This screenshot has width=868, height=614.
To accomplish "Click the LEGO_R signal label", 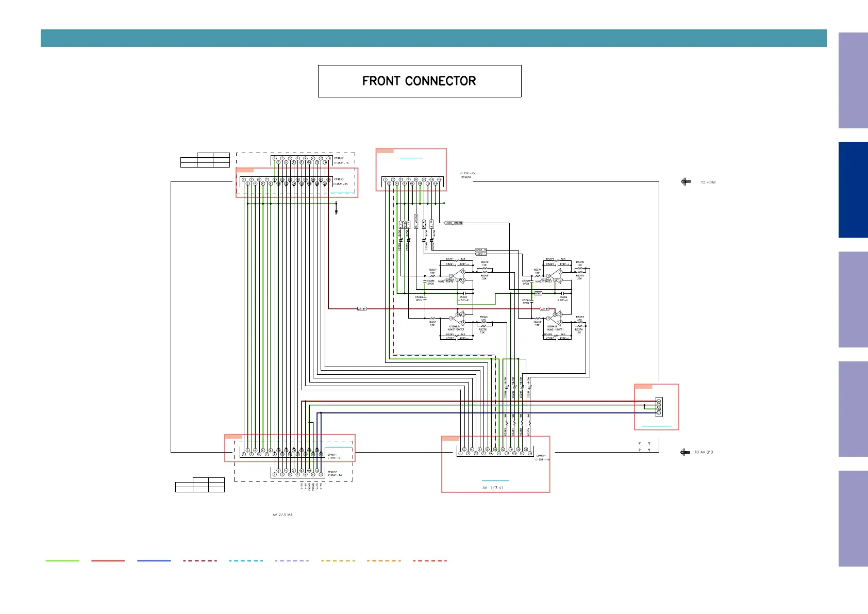I will [x=480, y=250].
